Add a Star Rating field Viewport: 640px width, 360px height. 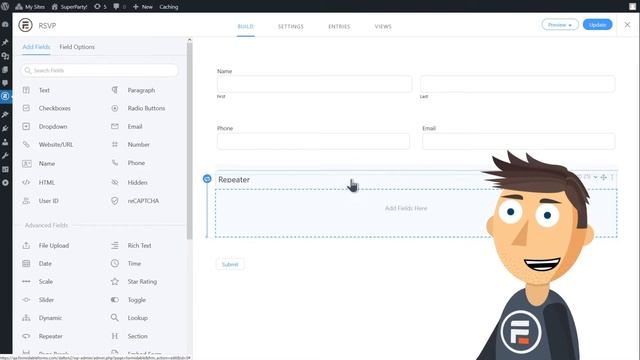tap(142, 282)
